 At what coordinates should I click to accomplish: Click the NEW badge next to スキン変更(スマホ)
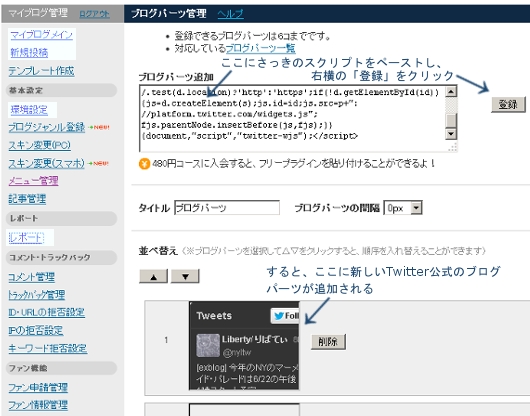coord(98,164)
